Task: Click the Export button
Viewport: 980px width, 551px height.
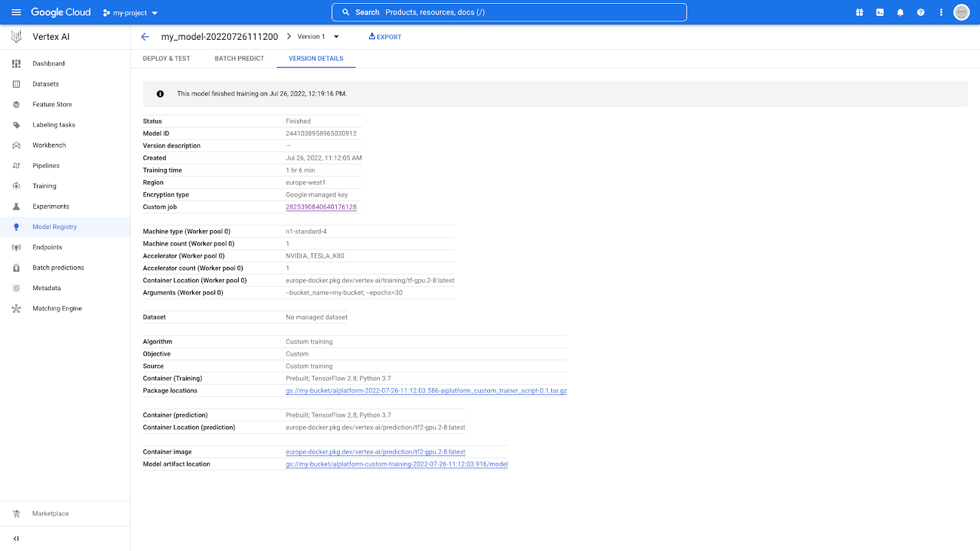Action: click(x=385, y=37)
